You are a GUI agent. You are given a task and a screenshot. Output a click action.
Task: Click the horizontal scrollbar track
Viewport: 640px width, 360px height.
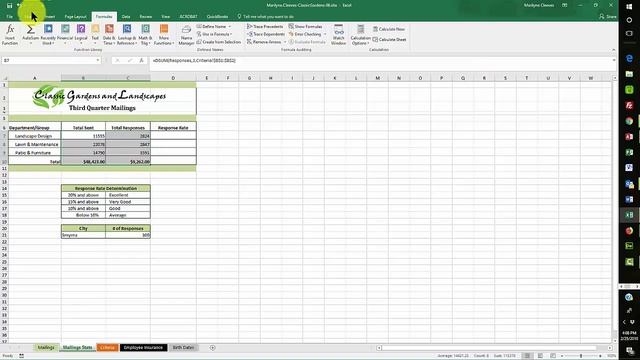[494, 348]
